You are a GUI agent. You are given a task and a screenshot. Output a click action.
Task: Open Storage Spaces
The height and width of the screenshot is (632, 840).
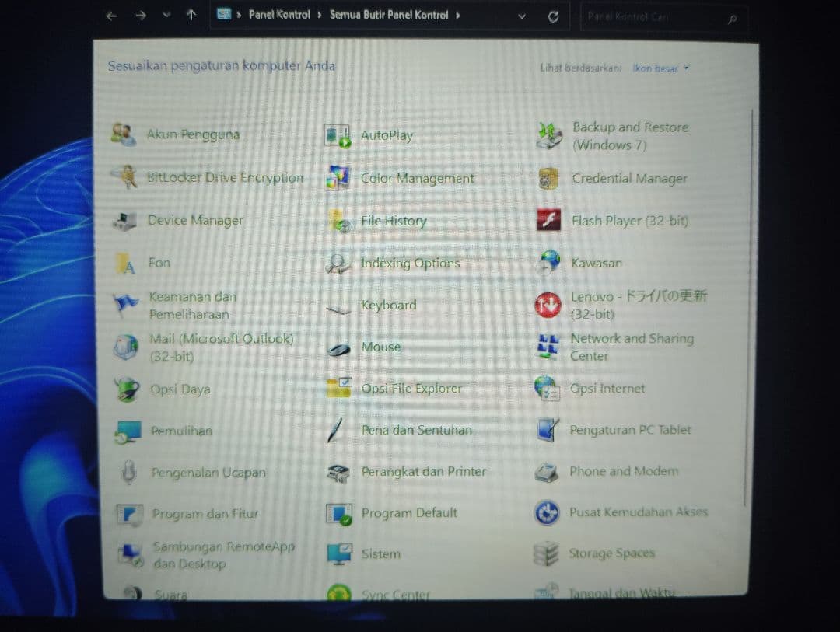coord(611,553)
